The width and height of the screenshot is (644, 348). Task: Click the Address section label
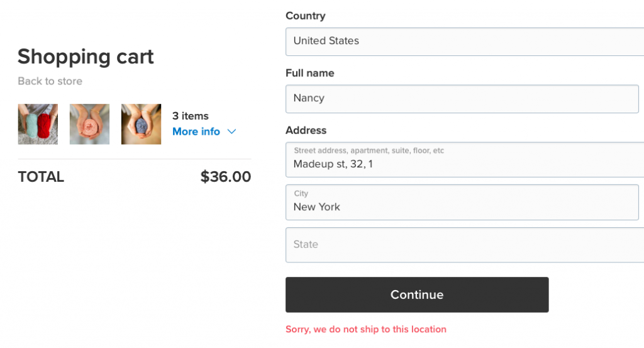(x=306, y=130)
